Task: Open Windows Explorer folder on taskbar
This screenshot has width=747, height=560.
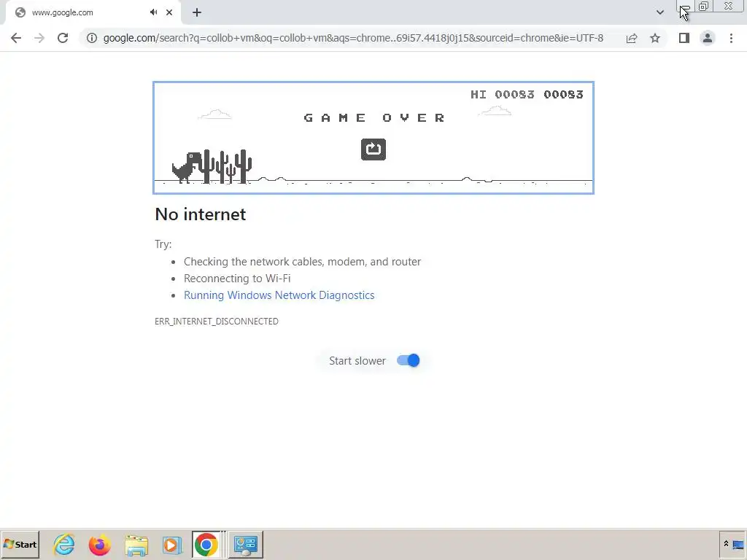Action: pos(136,544)
